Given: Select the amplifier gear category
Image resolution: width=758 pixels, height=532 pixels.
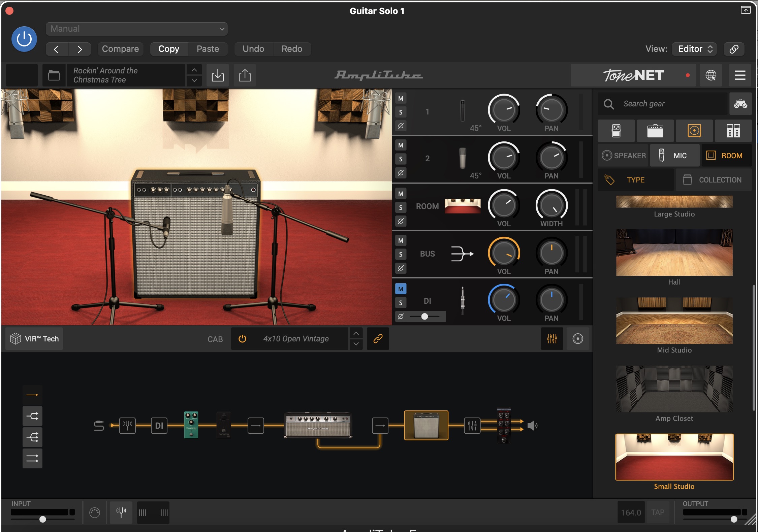Looking at the screenshot, I should [x=655, y=131].
